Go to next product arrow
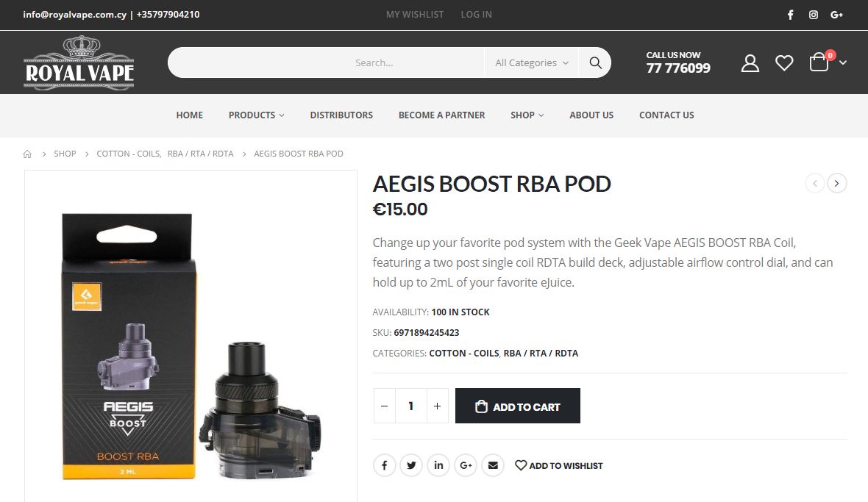 [836, 183]
